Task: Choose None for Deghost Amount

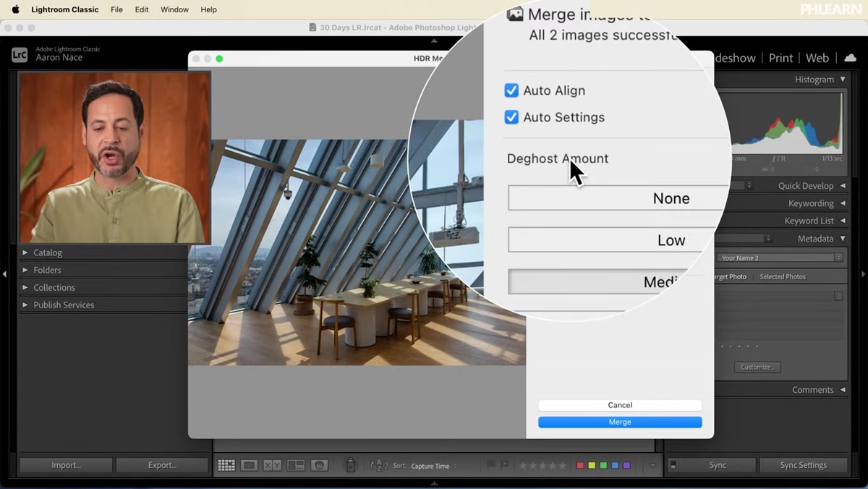Action: 618,198
